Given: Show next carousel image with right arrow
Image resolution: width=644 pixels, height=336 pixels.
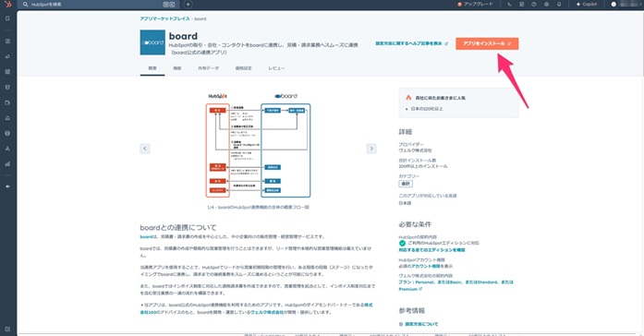Looking at the screenshot, I should pos(371,149).
